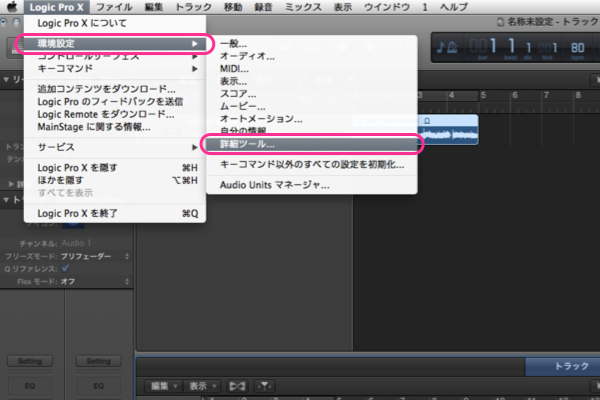This screenshot has width=600, height=400.
Task: Expand the サービス submenu
Action: pyautogui.click(x=115, y=147)
